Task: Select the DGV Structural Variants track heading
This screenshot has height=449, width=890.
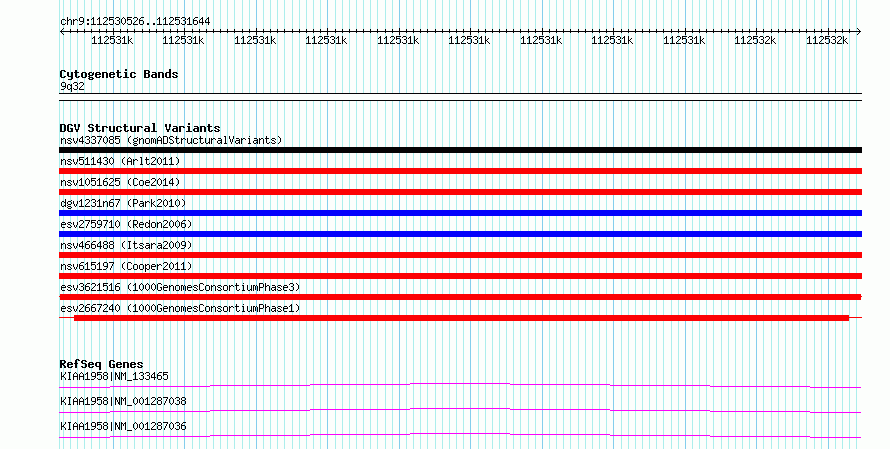Action: coord(140,128)
